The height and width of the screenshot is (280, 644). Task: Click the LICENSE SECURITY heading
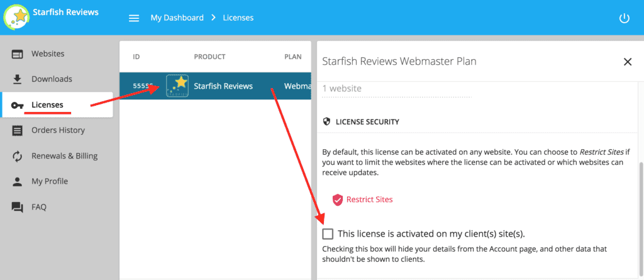coord(367,122)
